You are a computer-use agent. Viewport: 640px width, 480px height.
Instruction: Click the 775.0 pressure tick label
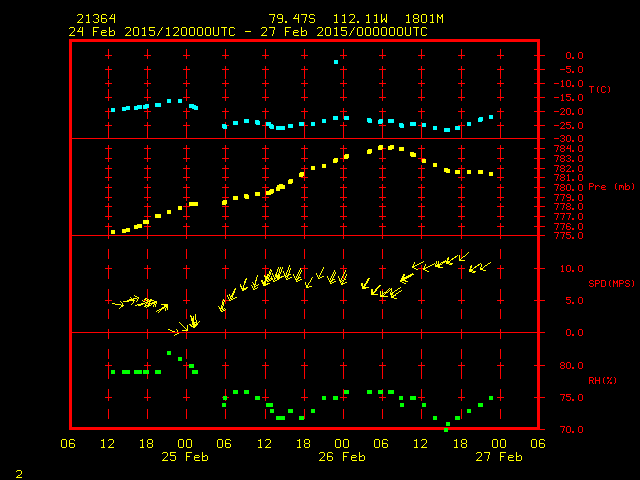[569, 236]
